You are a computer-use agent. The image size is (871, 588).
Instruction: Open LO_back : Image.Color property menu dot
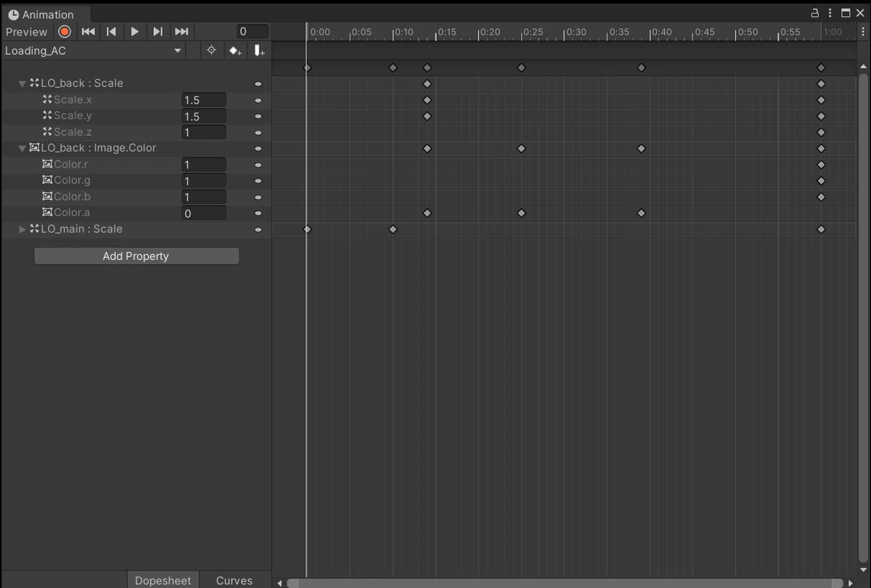coord(258,148)
